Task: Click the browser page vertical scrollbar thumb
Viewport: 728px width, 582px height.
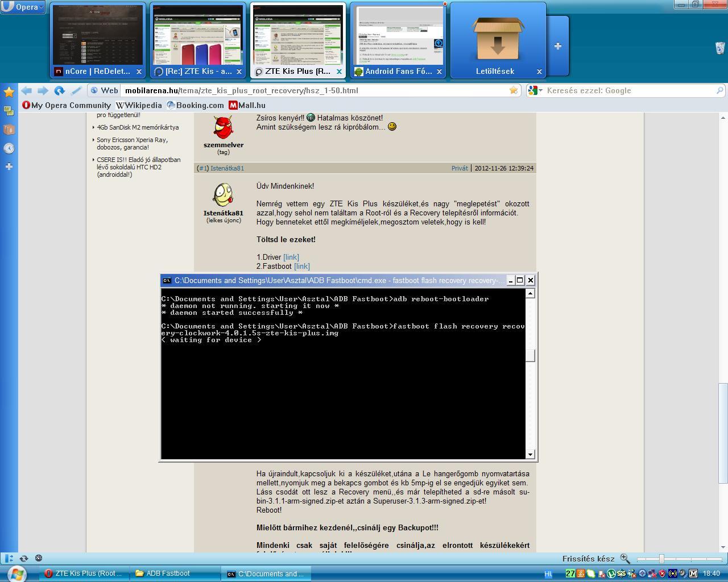Action: coord(723,434)
